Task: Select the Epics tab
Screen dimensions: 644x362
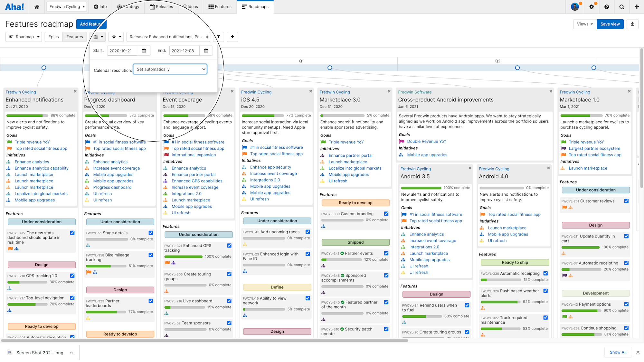Action: 53,37
